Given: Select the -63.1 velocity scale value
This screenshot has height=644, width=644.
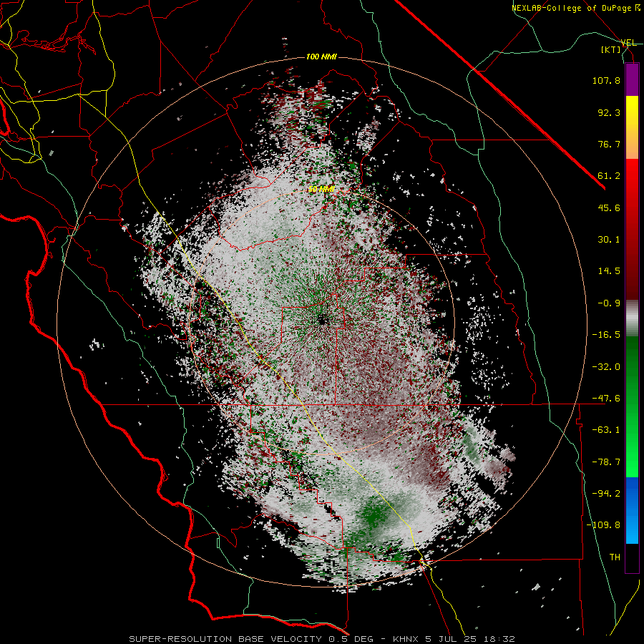Looking at the screenshot, I should point(606,430).
